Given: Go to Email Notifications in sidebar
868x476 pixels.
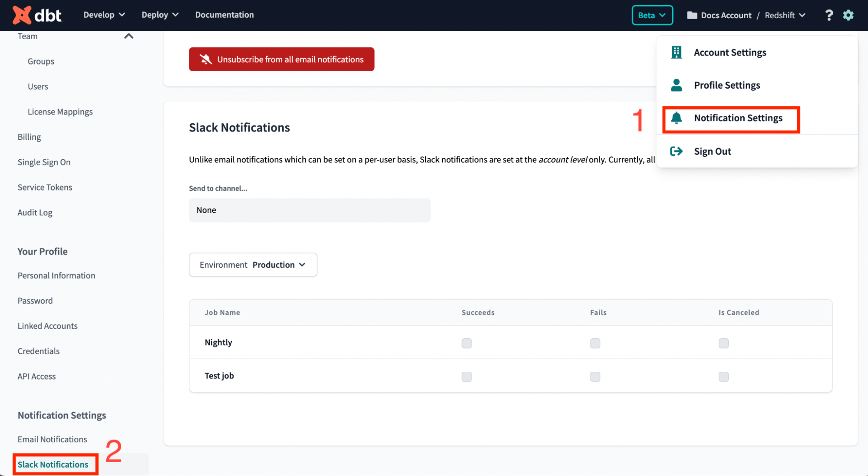Looking at the screenshot, I should [x=52, y=439].
